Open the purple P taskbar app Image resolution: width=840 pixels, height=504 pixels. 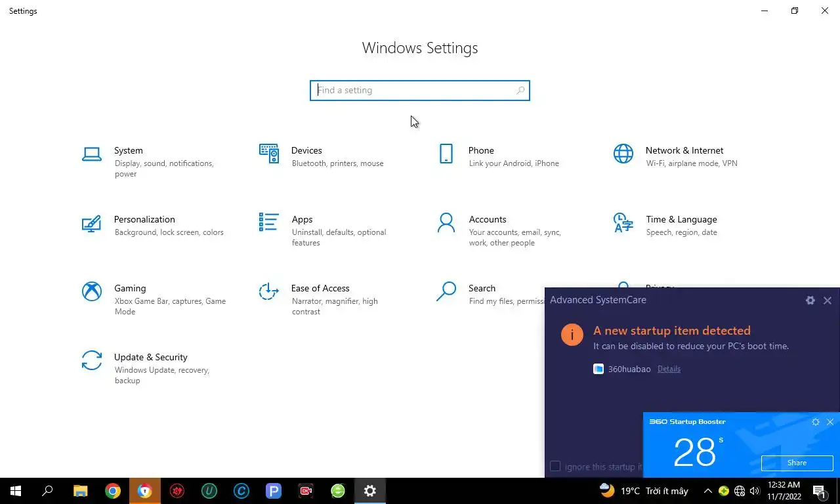point(274,491)
